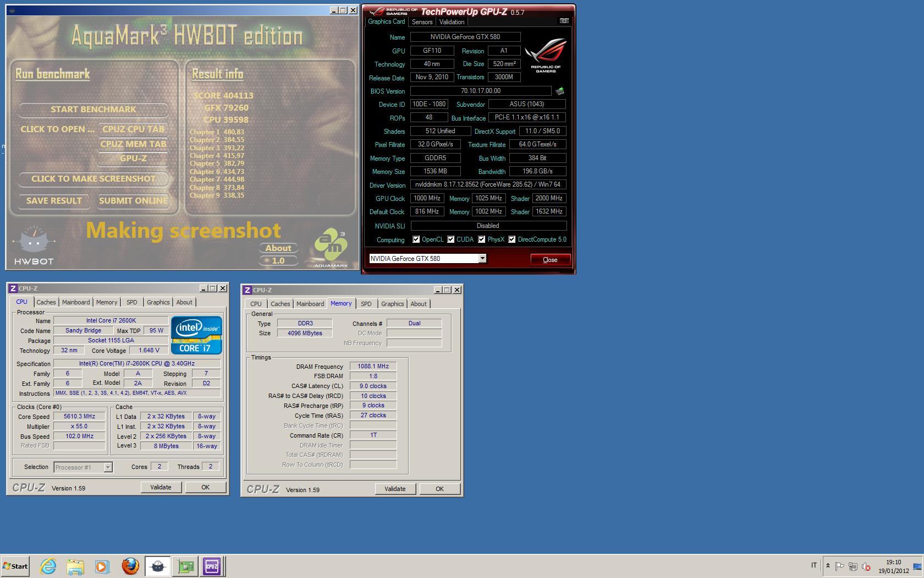The image size is (924, 578).
Task: Open Caches tab in CPU-Z Memory window
Action: click(280, 304)
